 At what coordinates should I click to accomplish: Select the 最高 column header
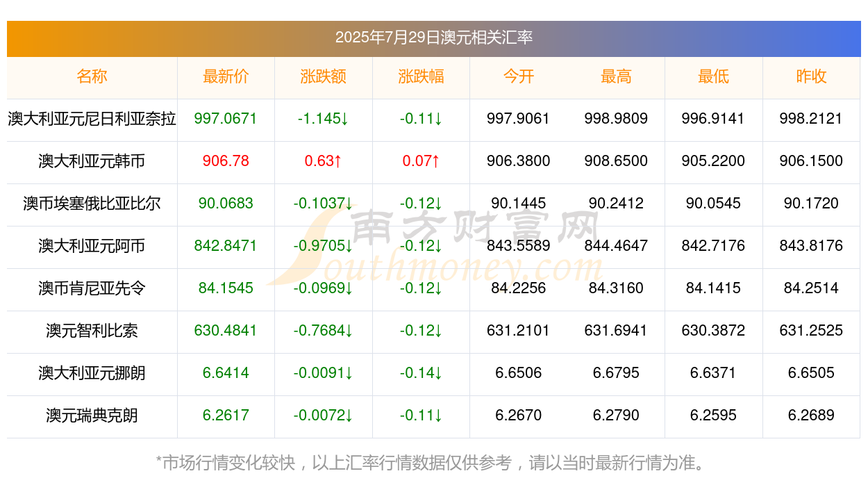coord(616,76)
